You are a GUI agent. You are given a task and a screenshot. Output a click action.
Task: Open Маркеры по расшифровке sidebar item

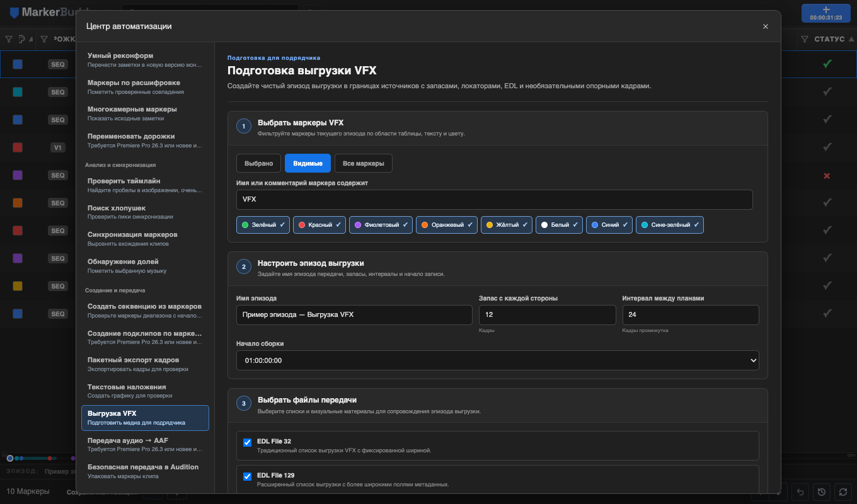[145, 87]
